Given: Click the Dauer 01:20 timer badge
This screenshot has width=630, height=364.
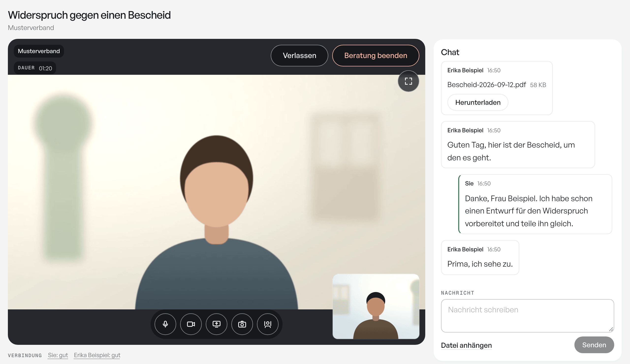Looking at the screenshot, I should pos(35,68).
